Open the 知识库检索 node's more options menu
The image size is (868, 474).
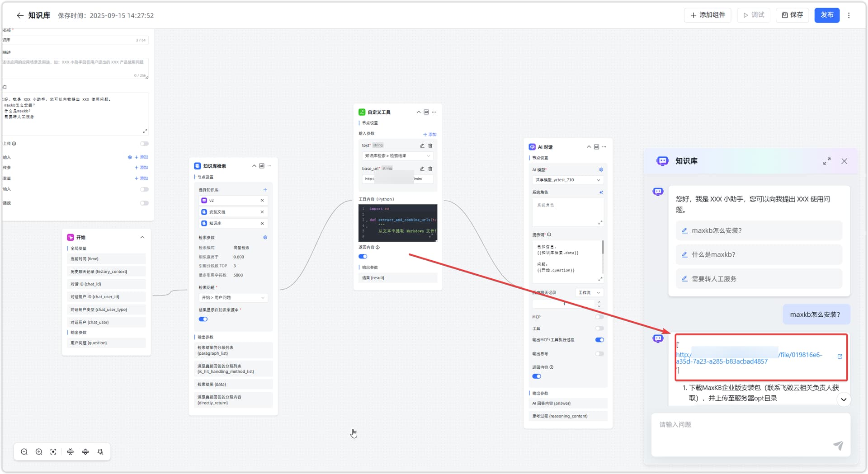click(269, 166)
